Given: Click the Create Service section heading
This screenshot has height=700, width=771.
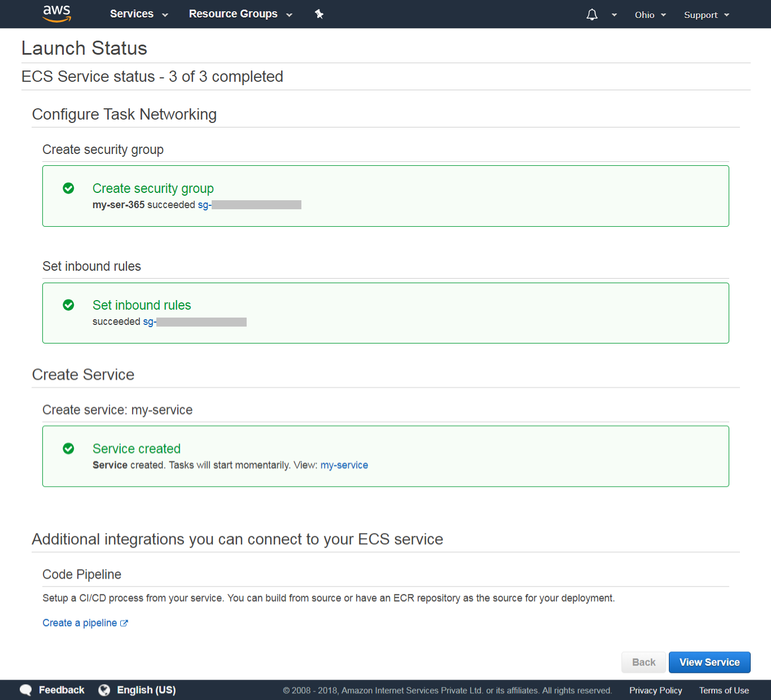Looking at the screenshot, I should pos(83,375).
